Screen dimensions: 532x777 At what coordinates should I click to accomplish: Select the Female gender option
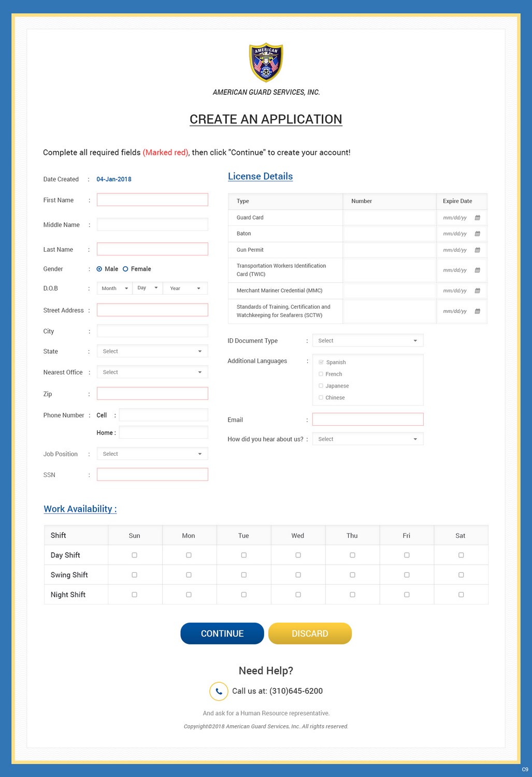click(x=125, y=269)
